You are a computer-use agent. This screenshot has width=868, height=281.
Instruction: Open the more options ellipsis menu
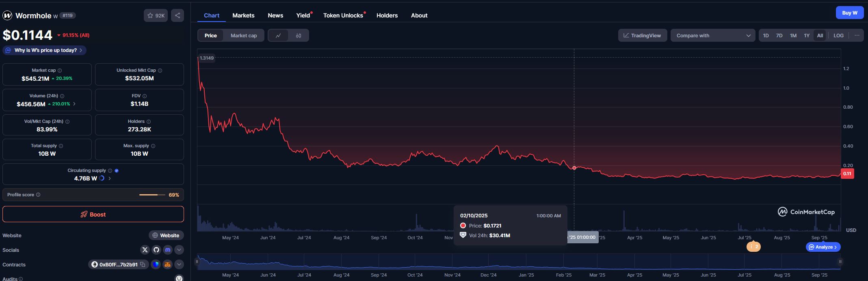click(857, 35)
